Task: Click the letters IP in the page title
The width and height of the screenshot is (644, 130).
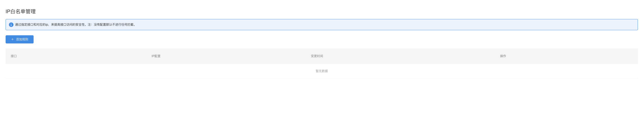Action: (x=8, y=11)
